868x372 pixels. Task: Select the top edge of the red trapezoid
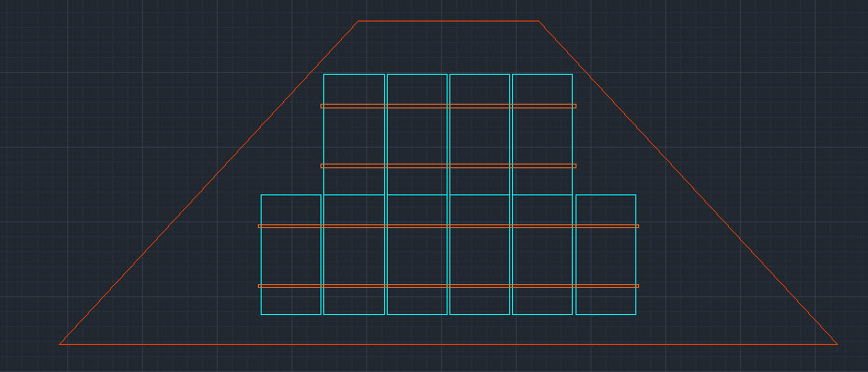tap(448, 21)
